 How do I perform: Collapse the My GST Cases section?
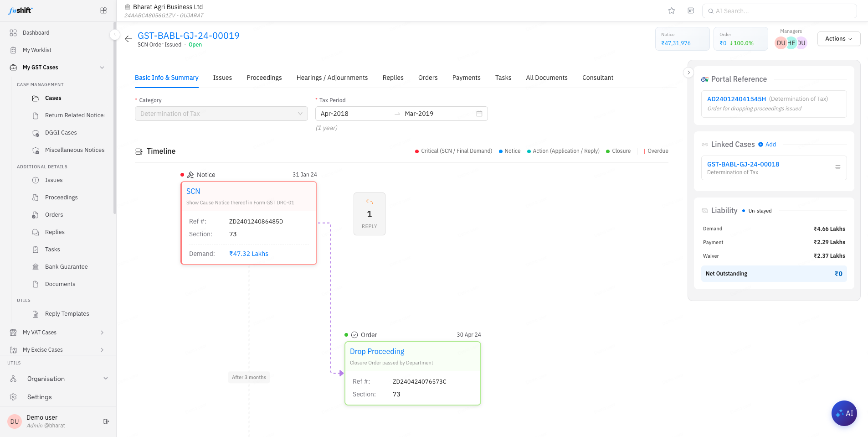(102, 68)
